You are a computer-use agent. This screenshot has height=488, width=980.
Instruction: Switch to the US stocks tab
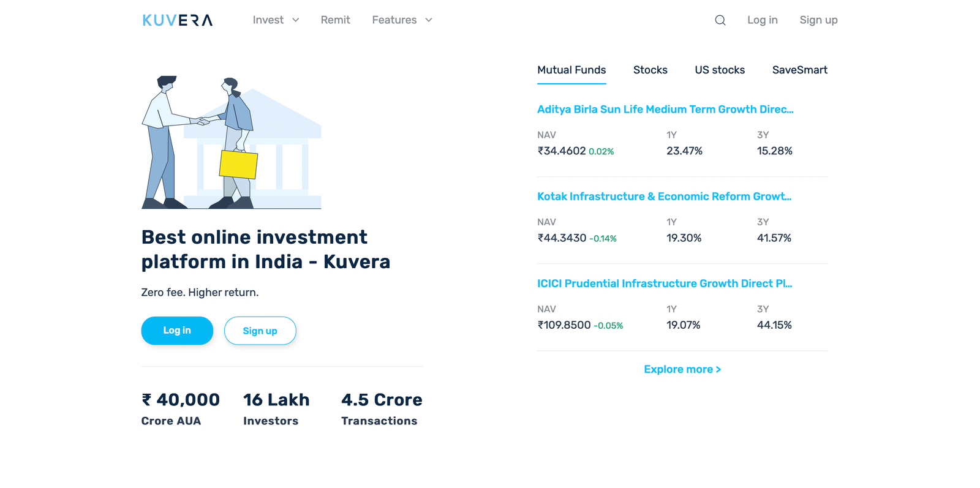pyautogui.click(x=720, y=70)
